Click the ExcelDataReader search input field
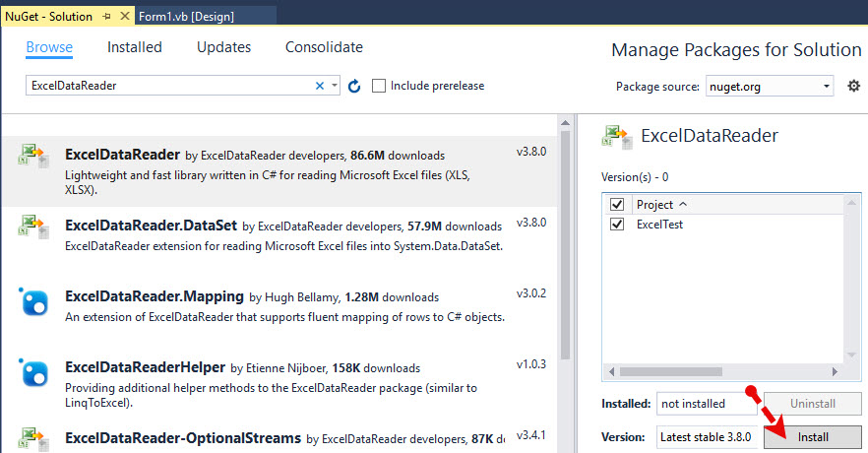The image size is (868, 453). point(167,87)
